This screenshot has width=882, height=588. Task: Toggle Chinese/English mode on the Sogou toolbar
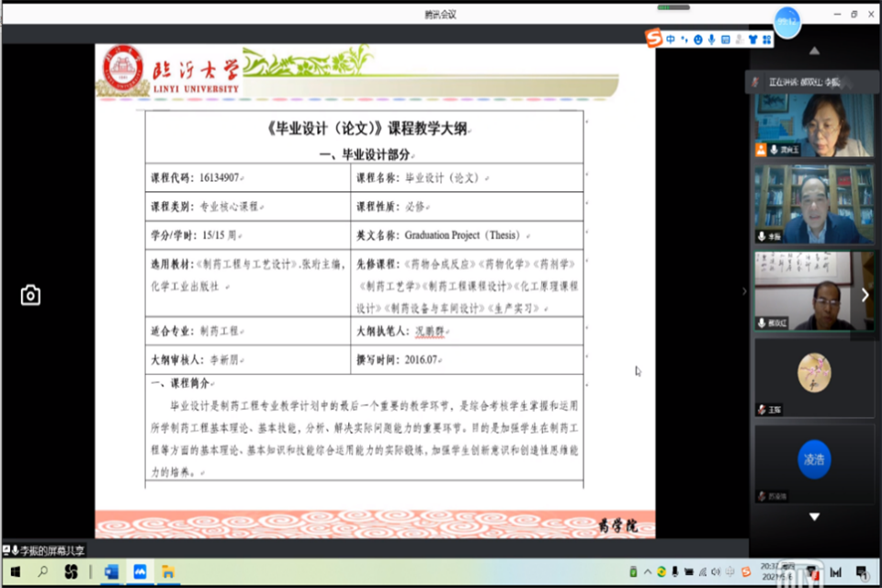pos(672,40)
